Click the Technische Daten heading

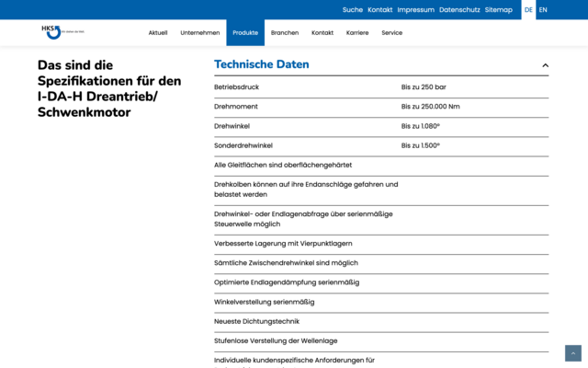261,64
